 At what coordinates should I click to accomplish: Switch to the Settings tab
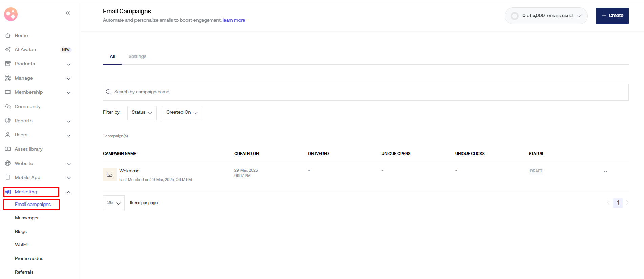137,56
